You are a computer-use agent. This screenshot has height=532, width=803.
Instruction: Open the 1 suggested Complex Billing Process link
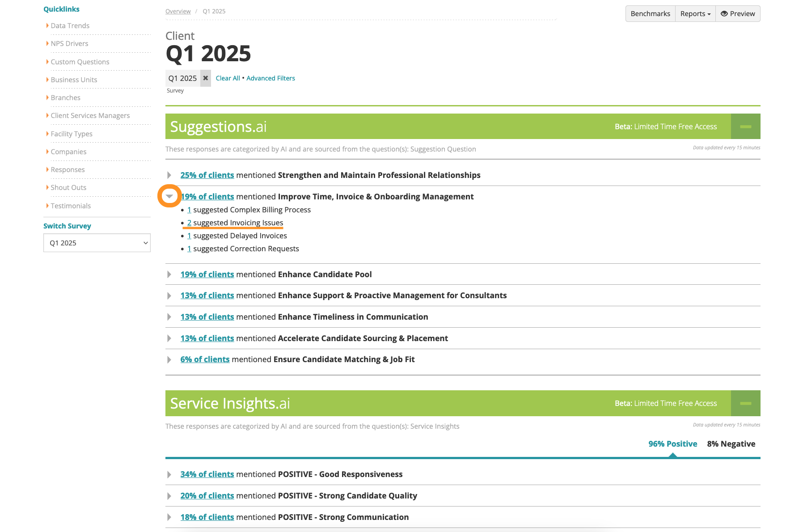[x=189, y=210]
